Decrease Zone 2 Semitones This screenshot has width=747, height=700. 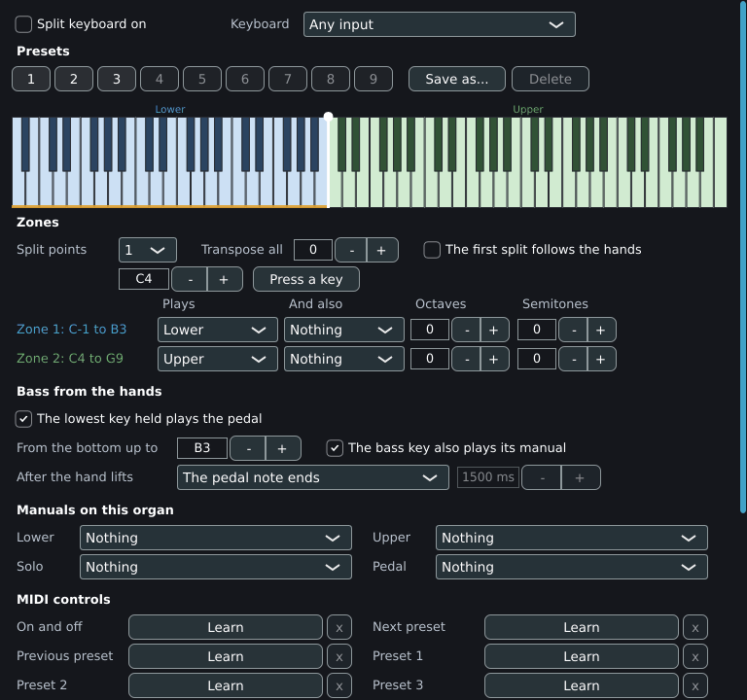pos(573,359)
